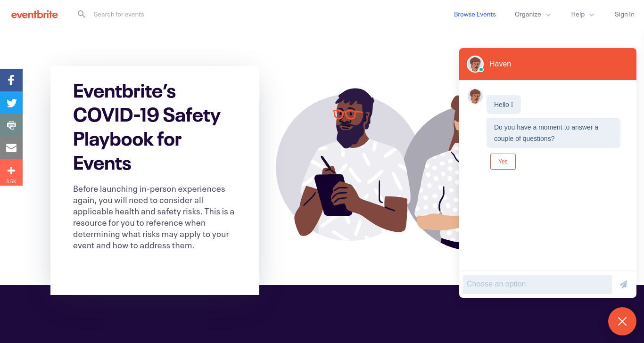Expand the Help dropdown menu
Image resolution: width=644 pixels, height=343 pixels.
tap(583, 14)
